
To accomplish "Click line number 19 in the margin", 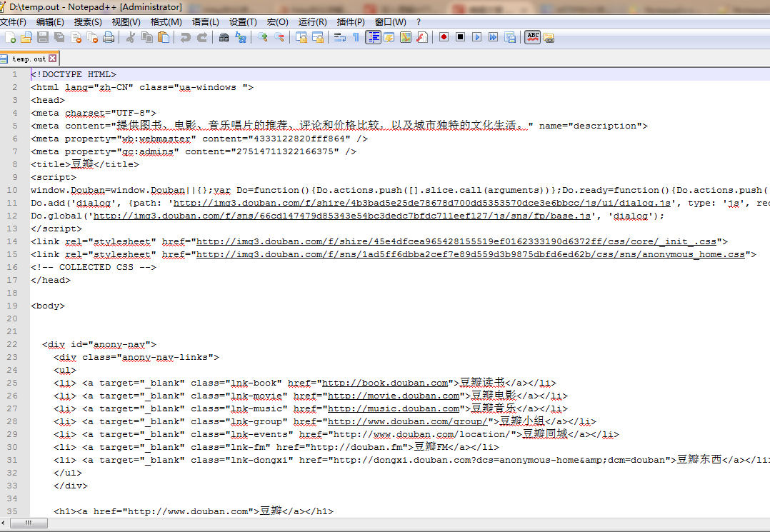I will click(x=12, y=306).
